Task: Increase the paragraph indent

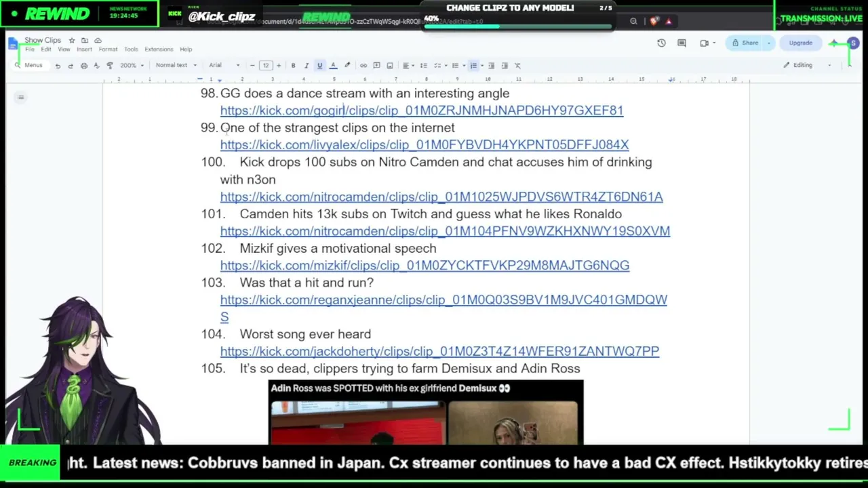Action: tap(504, 66)
